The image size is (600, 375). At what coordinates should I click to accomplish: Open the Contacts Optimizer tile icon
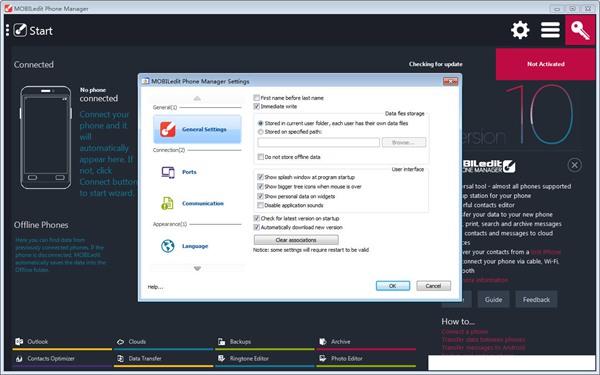19,359
